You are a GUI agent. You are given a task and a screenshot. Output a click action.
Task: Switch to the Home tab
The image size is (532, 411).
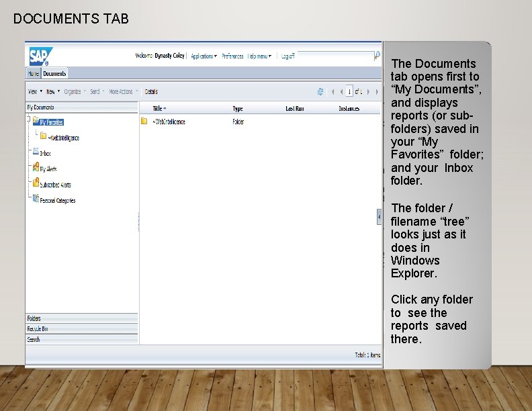point(34,73)
